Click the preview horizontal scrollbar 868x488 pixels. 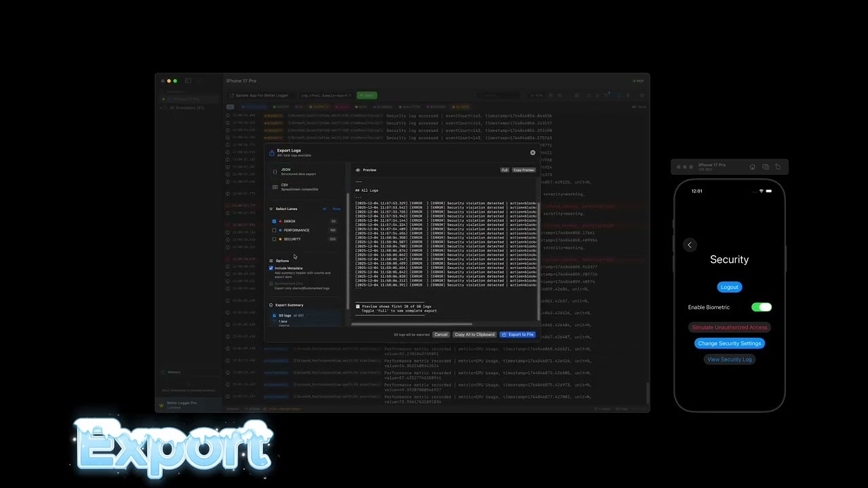pyautogui.click(x=414, y=324)
